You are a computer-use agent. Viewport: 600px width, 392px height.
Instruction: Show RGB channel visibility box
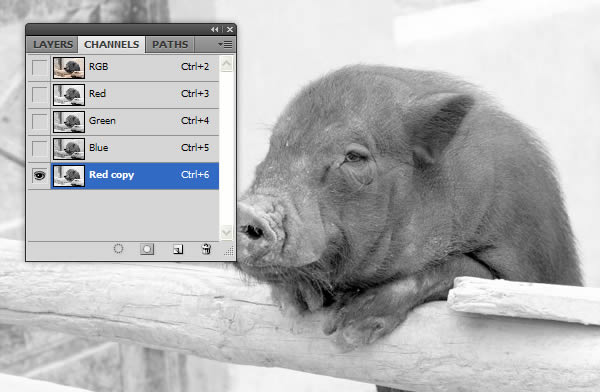click(39, 68)
